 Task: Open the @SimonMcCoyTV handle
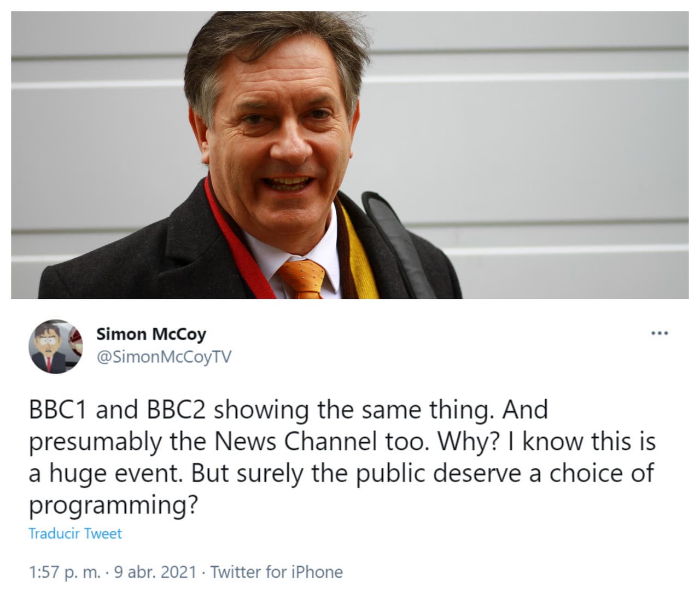tap(165, 355)
